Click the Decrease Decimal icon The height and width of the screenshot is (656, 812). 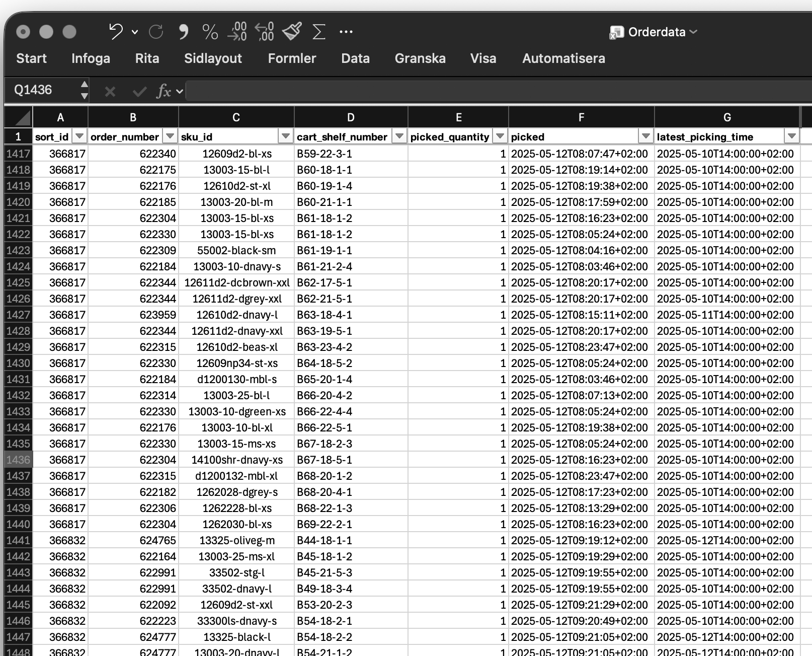pos(264,32)
